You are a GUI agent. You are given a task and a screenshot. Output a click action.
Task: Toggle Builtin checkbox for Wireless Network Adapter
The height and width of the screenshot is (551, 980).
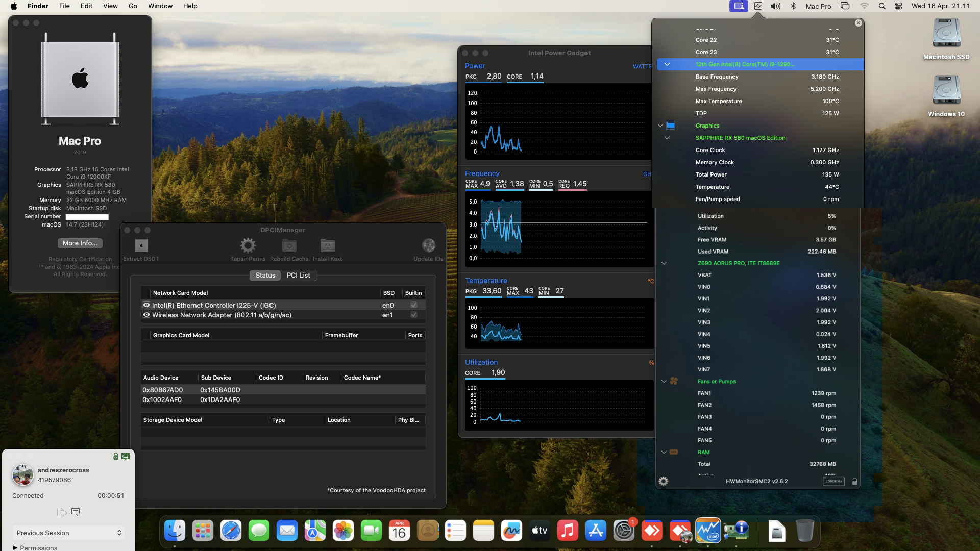pyautogui.click(x=413, y=315)
